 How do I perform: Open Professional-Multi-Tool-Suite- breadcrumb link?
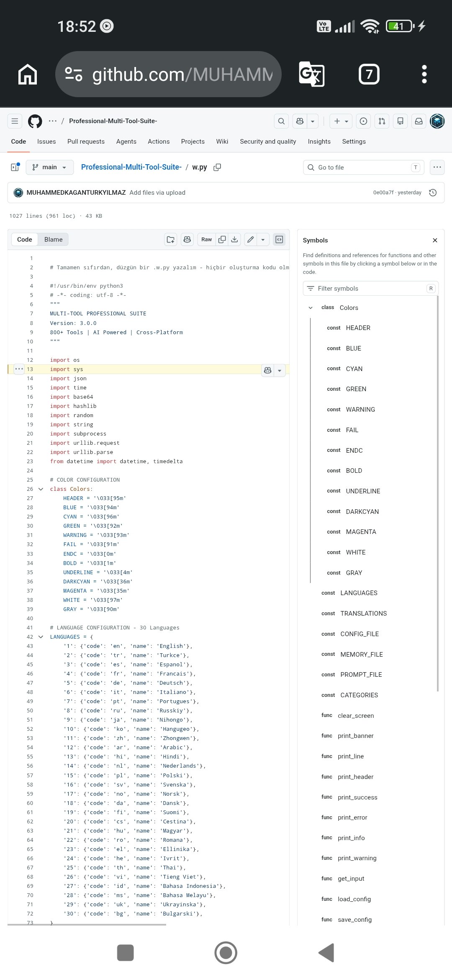pyautogui.click(x=131, y=167)
